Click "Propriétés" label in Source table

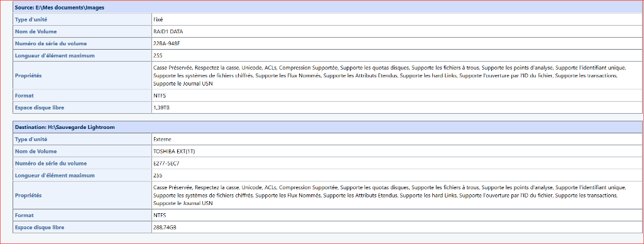[x=28, y=75]
